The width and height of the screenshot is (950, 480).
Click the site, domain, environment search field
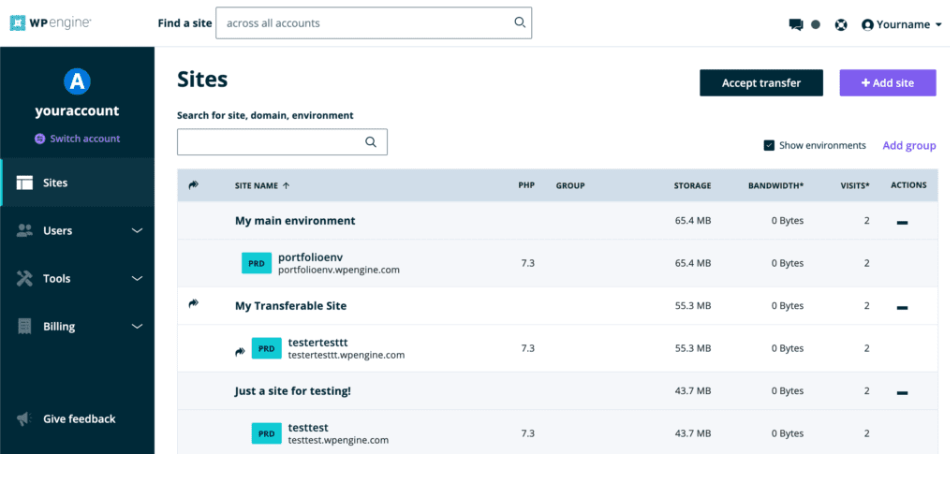click(x=270, y=142)
